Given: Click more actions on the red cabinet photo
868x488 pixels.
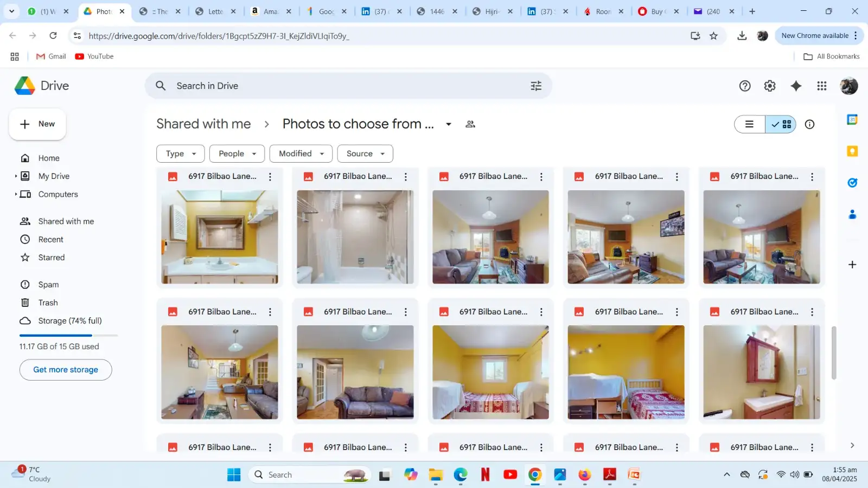Looking at the screenshot, I should pos(812,312).
